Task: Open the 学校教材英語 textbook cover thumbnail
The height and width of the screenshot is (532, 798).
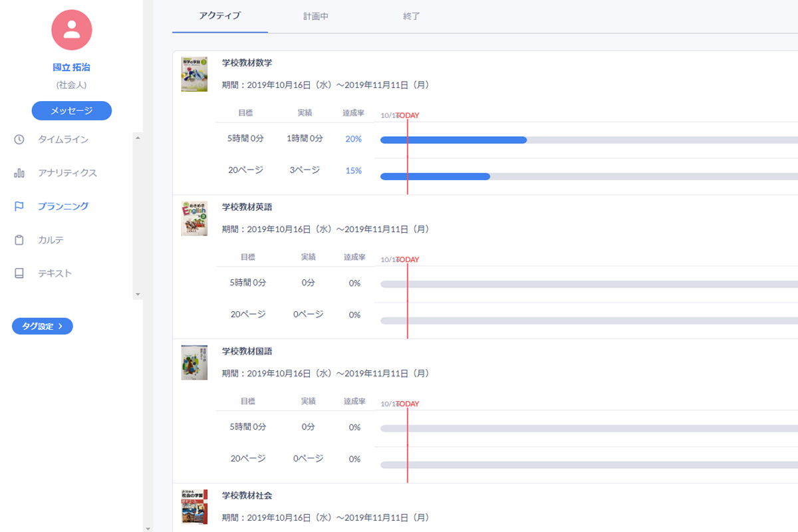Action: tap(194, 219)
